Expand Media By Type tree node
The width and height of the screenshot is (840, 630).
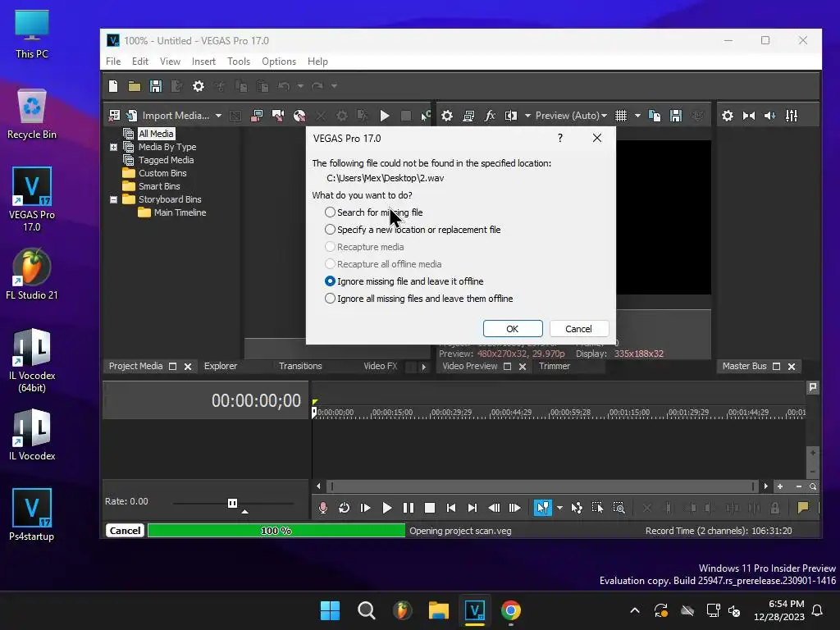[113, 147]
